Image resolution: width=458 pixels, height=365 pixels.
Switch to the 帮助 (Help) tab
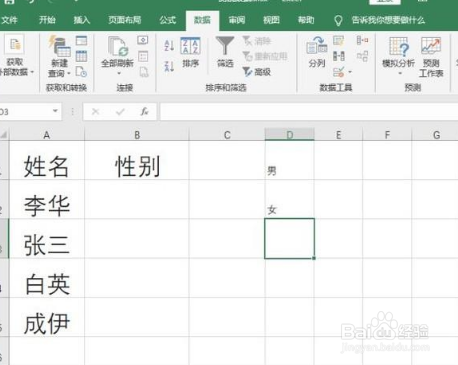pos(306,20)
